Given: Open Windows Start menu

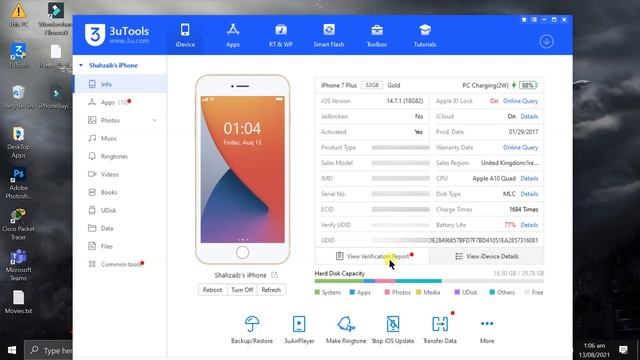Looking at the screenshot, I should click(x=12, y=350).
